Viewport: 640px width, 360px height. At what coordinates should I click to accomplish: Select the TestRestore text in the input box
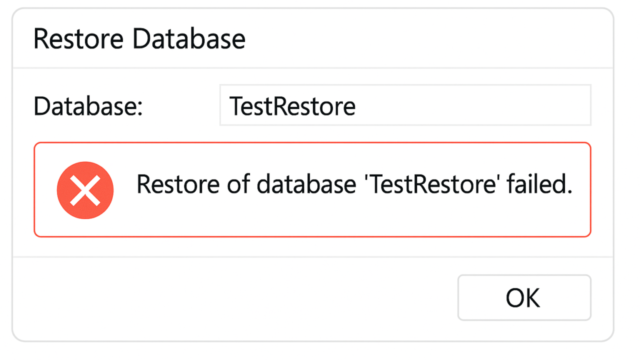[292, 107]
